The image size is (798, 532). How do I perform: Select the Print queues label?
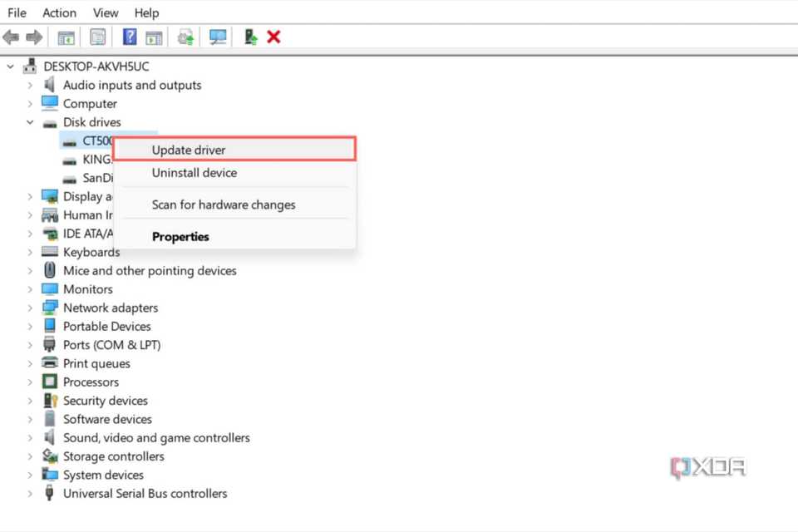96,363
